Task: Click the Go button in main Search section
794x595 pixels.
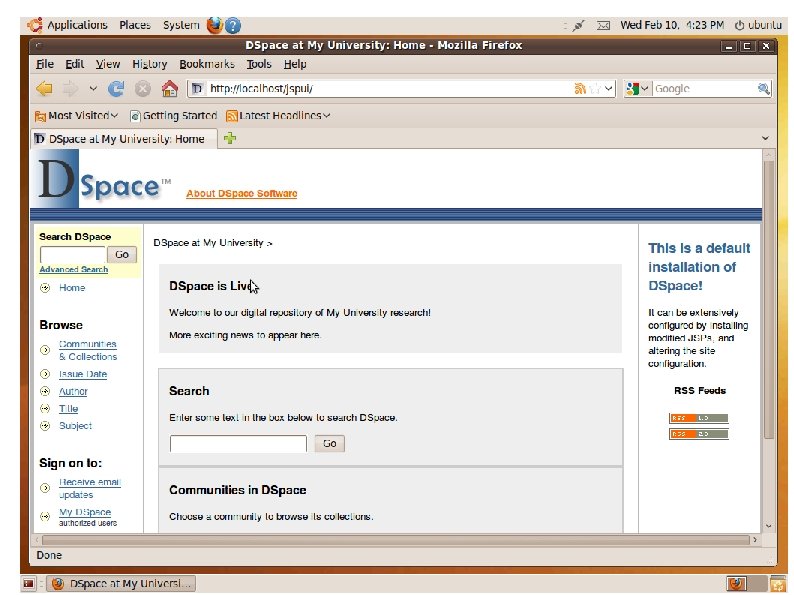Action: (330, 444)
